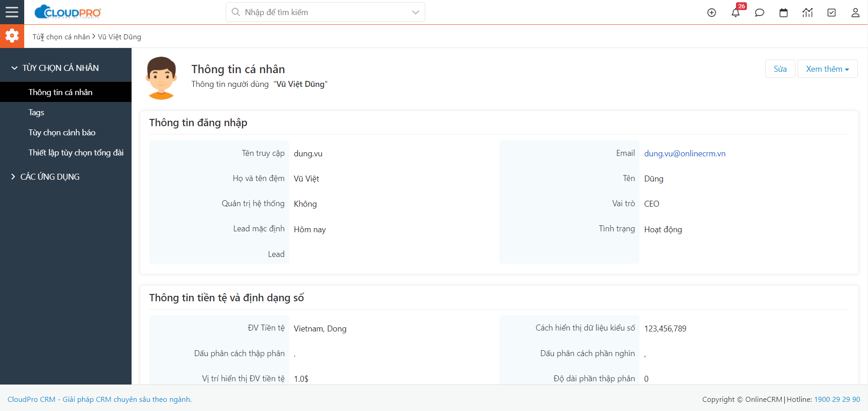Open the tasks checklist icon
Viewport: 868px width, 411px height.
pos(831,13)
